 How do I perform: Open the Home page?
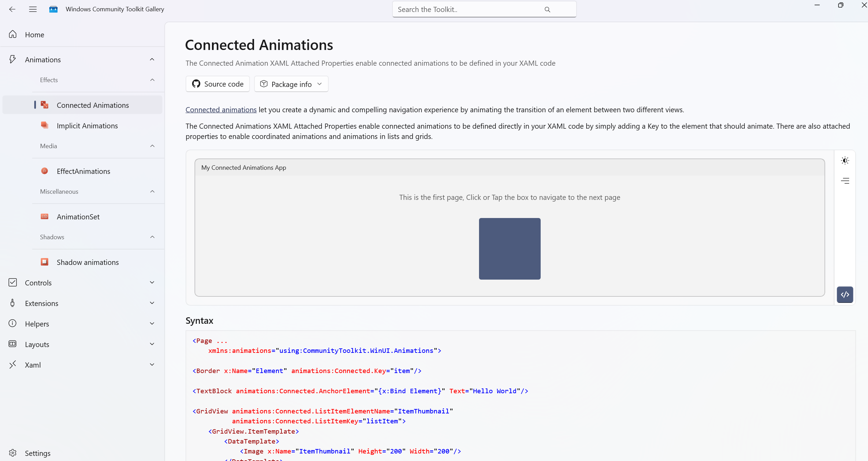coord(82,35)
